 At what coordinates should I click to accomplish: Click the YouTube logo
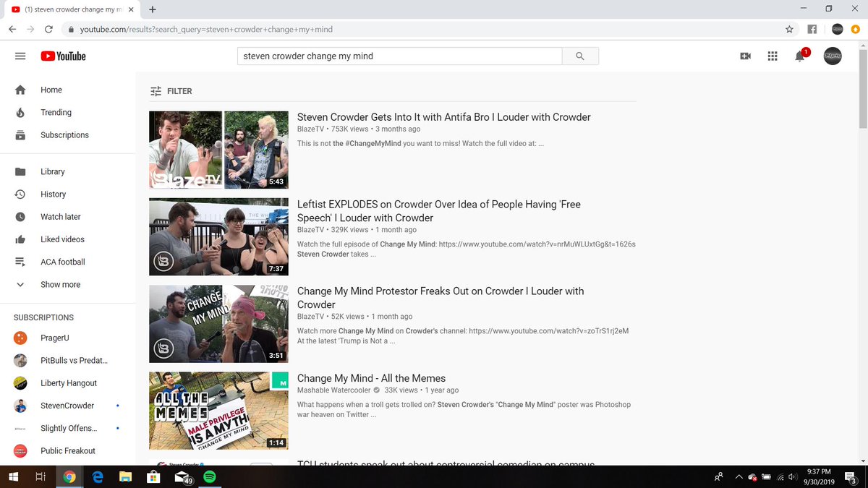pyautogui.click(x=64, y=56)
